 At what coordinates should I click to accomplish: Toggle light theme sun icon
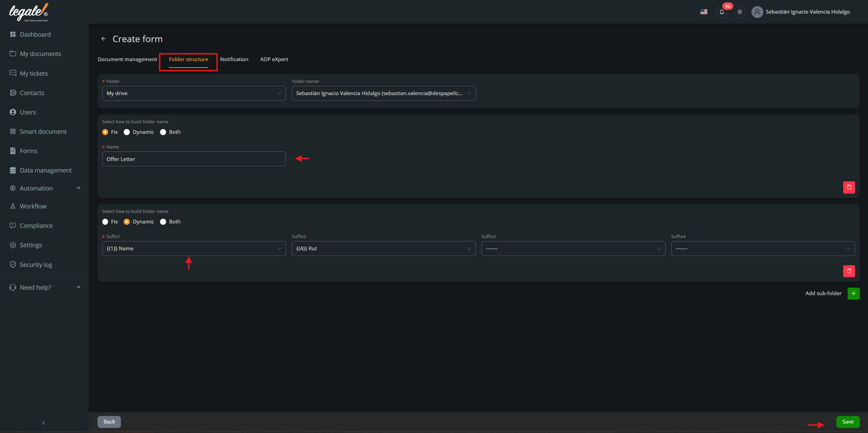(740, 12)
